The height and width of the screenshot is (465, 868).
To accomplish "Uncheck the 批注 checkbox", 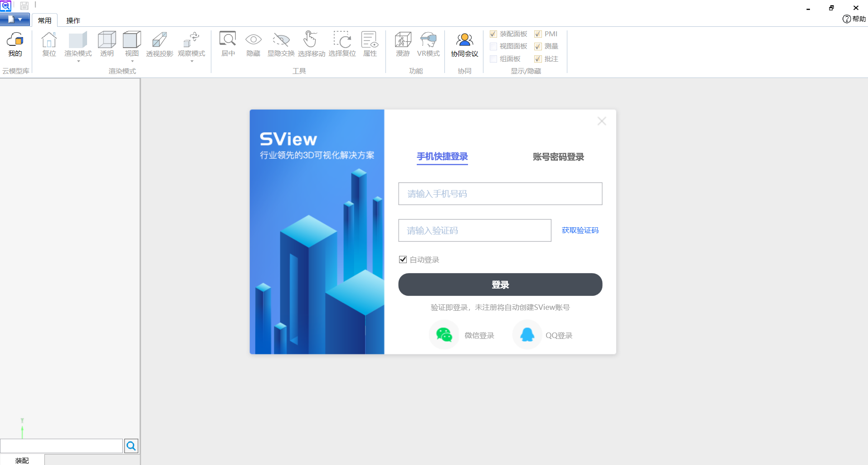I will tap(538, 59).
